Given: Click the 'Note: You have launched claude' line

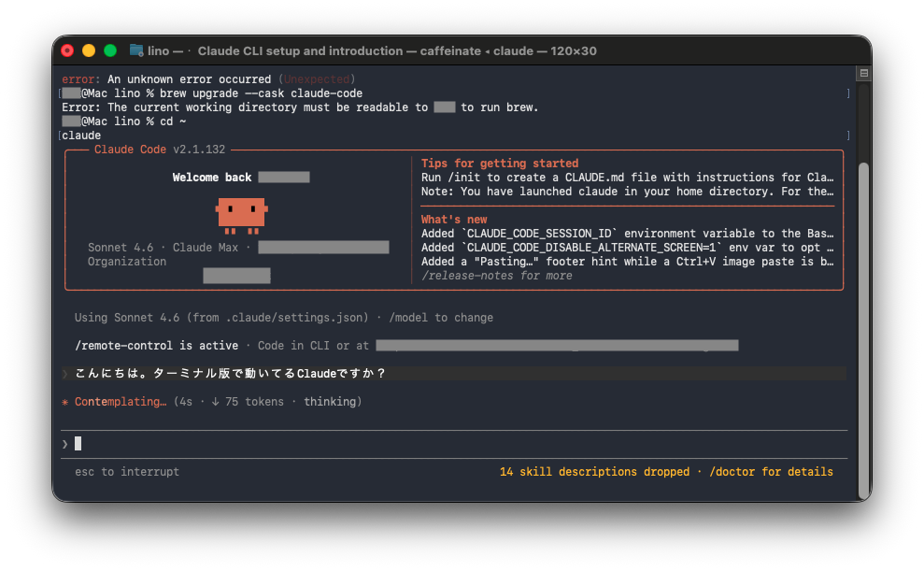Looking at the screenshot, I should 627,192.
